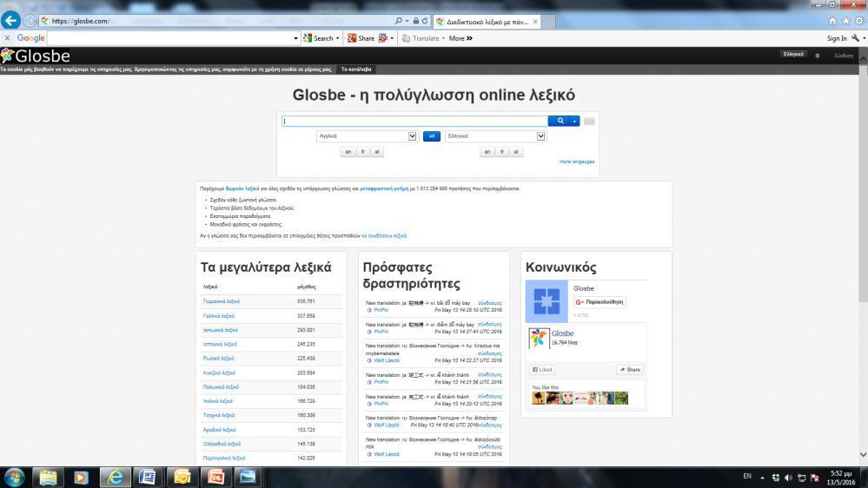Open the 'δωρεάν λεξικά' link
Viewport: 868px width, 488px height.
pyautogui.click(x=242, y=188)
